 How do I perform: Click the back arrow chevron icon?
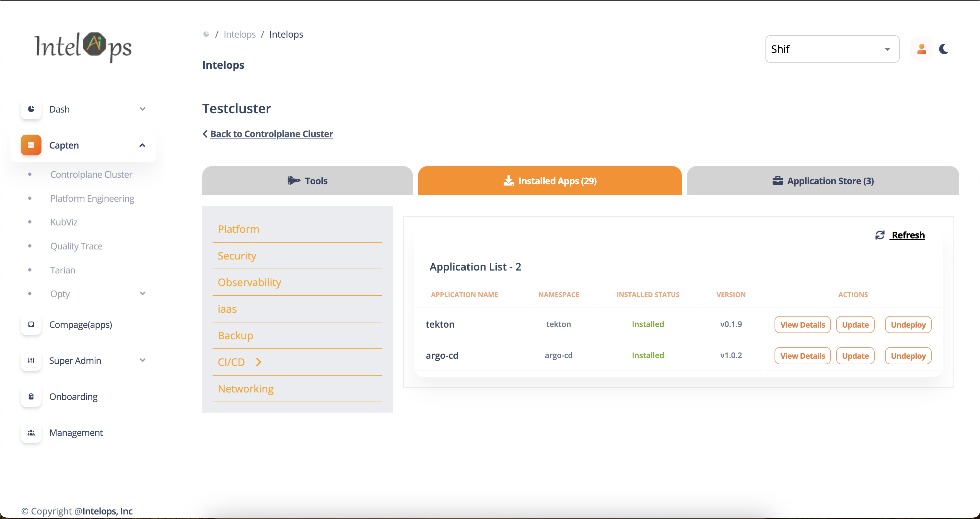point(205,134)
